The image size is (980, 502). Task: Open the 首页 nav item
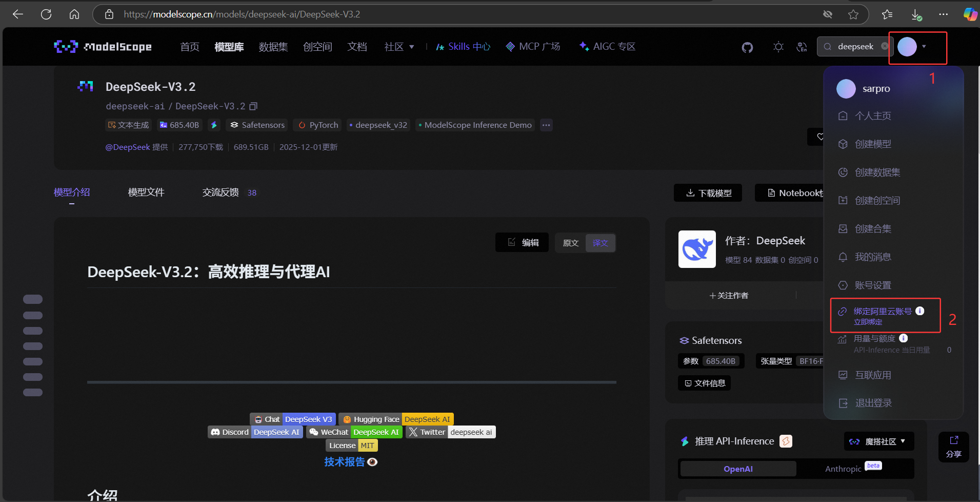[190, 47]
